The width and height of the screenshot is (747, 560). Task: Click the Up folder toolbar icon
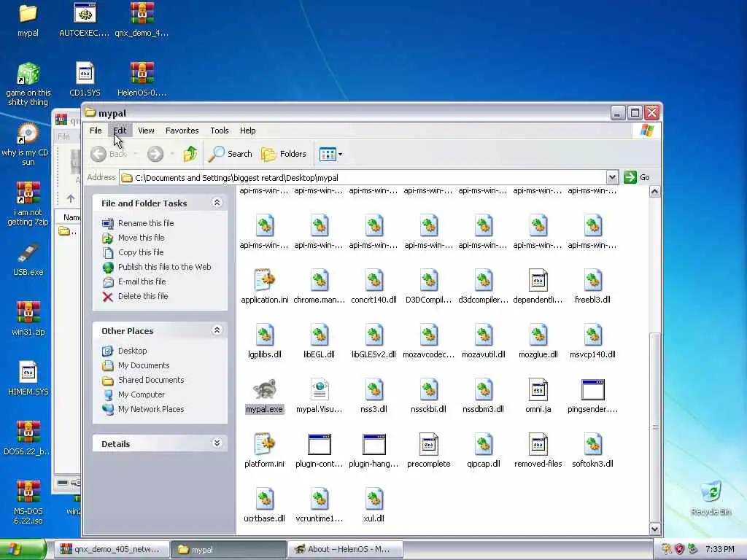tap(190, 154)
